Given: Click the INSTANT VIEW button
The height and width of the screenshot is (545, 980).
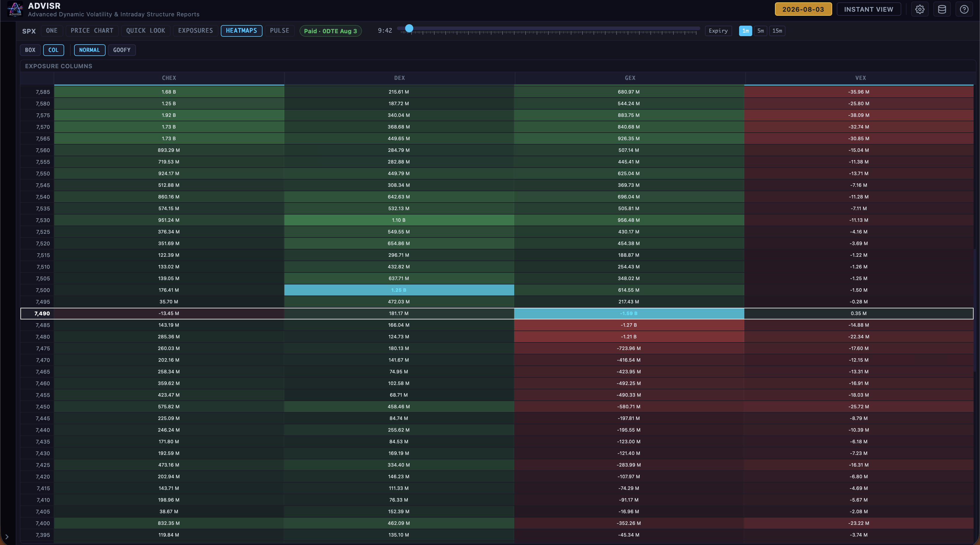Looking at the screenshot, I should pos(869,10).
